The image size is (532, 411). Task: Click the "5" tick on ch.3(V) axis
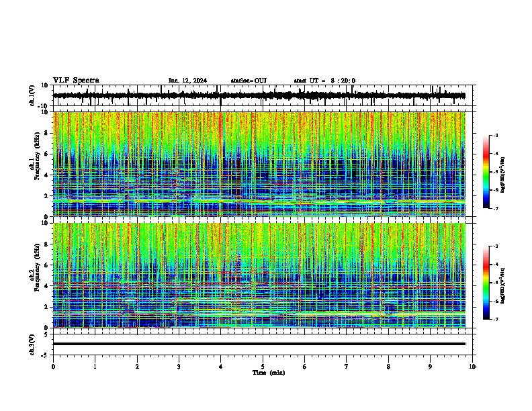(46, 334)
